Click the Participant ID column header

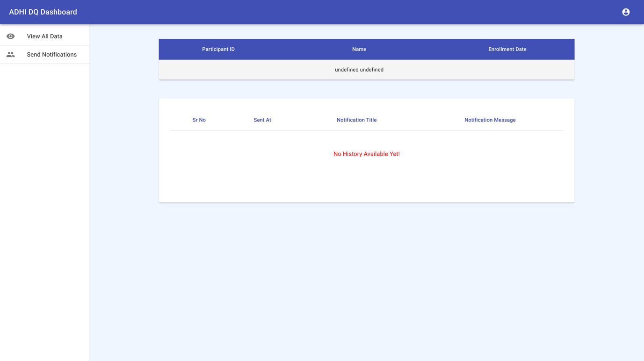(218, 49)
